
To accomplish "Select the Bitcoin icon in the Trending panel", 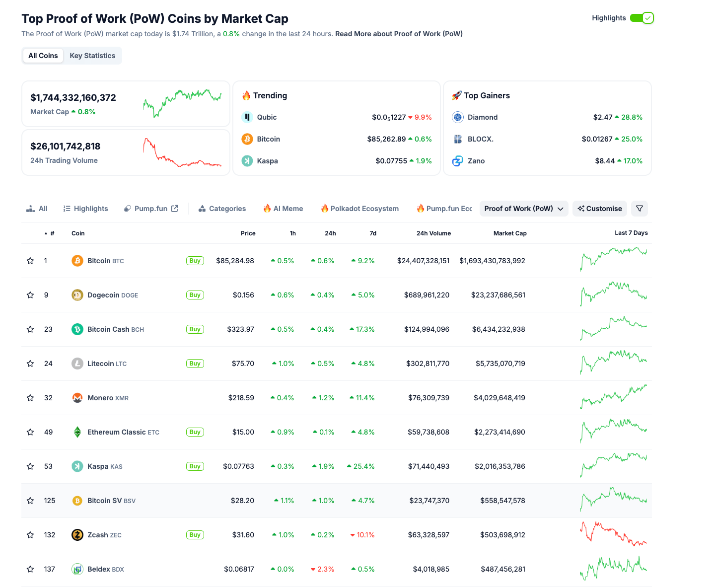I will 247,139.
